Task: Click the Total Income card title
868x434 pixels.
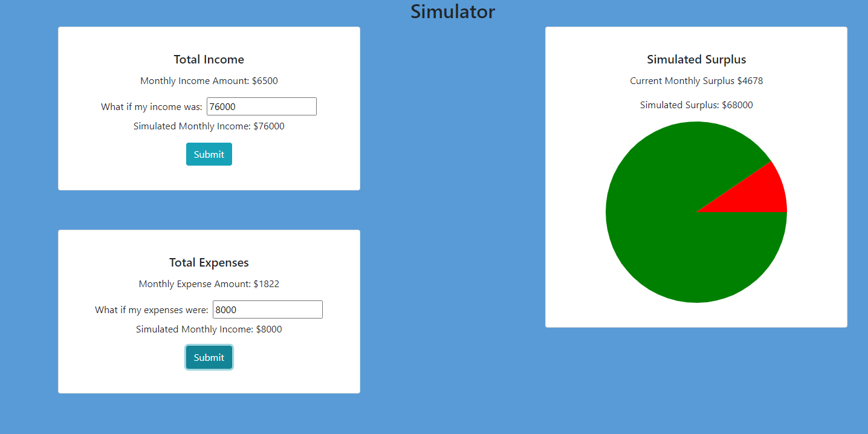Action: click(209, 59)
